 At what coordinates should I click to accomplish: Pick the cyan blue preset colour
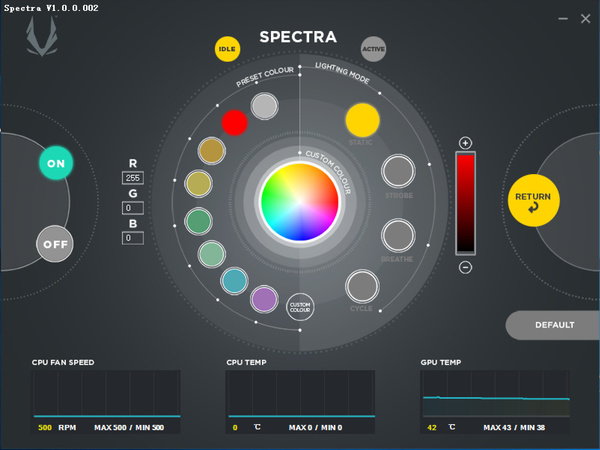pos(235,281)
